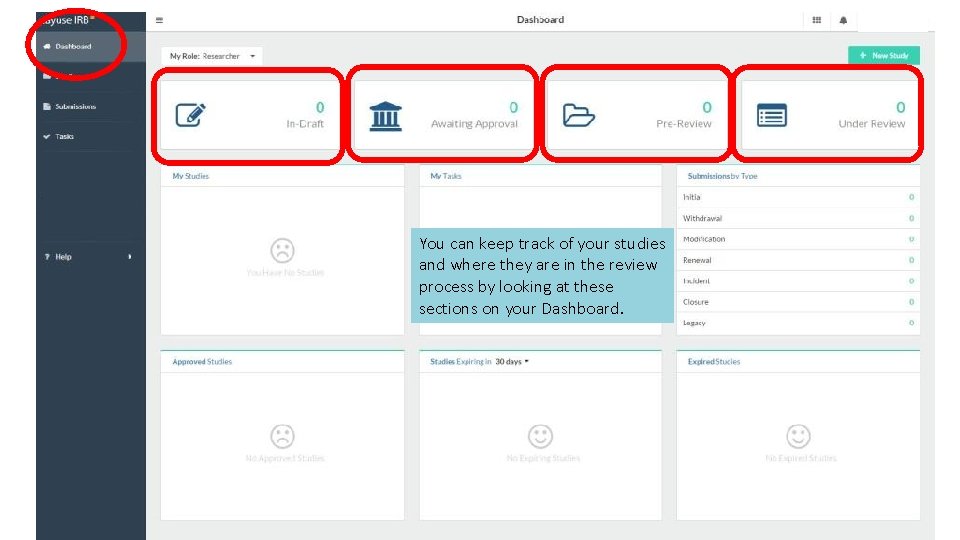
Task: Expand the Help menu arrow
Action: coord(130,257)
